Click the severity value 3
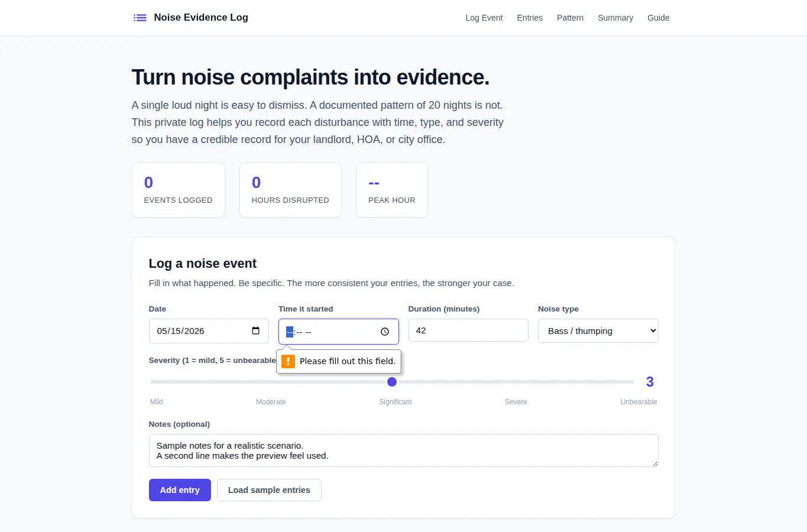 [x=650, y=382]
